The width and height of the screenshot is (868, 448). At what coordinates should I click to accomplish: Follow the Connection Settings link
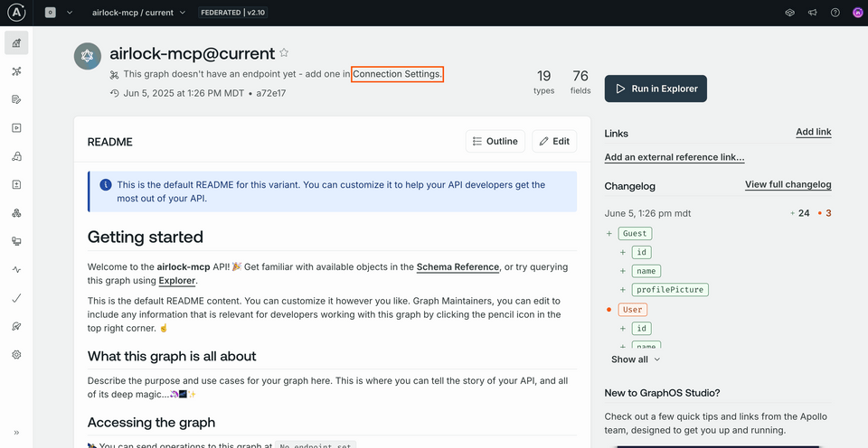398,74
